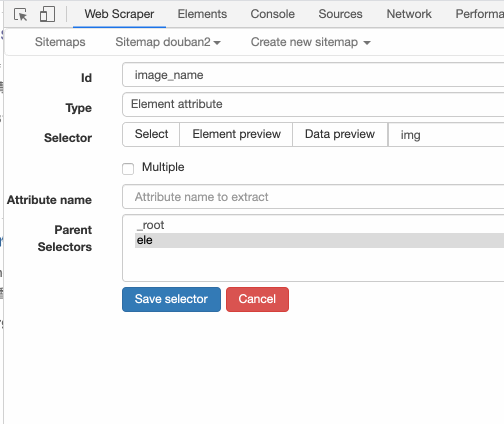Switch to the Elements tab
The height and width of the screenshot is (424, 504).
(x=202, y=14)
